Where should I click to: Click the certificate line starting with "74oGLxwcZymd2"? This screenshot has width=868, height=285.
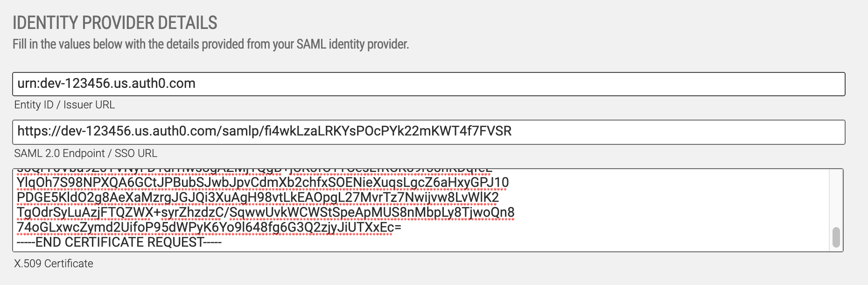click(x=209, y=228)
